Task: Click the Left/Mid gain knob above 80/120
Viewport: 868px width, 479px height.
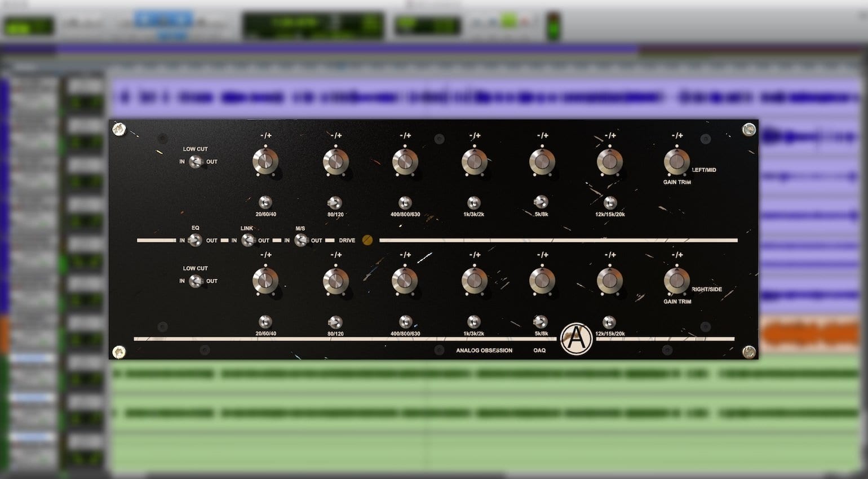Action: pyautogui.click(x=335, y=162)
